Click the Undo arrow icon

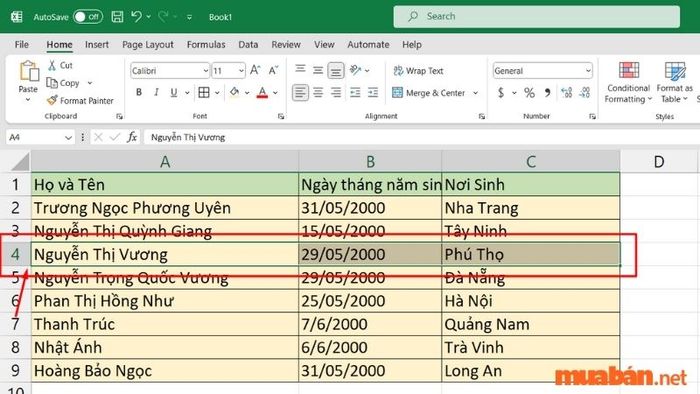coord(136,17)
